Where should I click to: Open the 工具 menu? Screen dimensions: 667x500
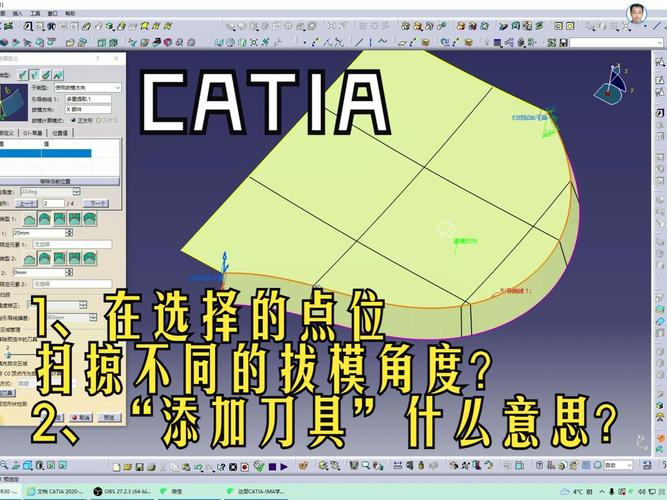[x=35, y=14]
